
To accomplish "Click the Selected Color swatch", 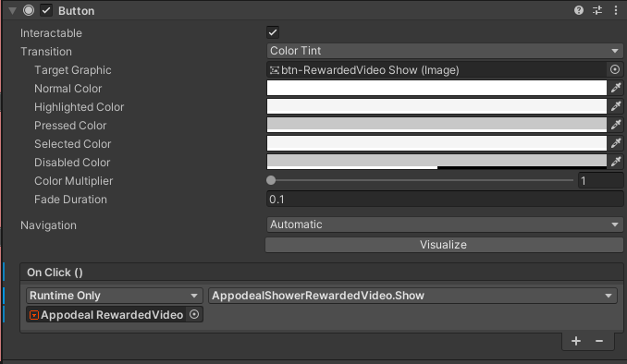I will 436,143.
